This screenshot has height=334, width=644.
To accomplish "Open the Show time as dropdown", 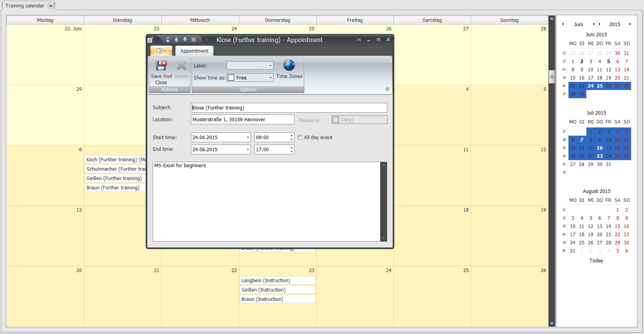I will tap(270, 78).
